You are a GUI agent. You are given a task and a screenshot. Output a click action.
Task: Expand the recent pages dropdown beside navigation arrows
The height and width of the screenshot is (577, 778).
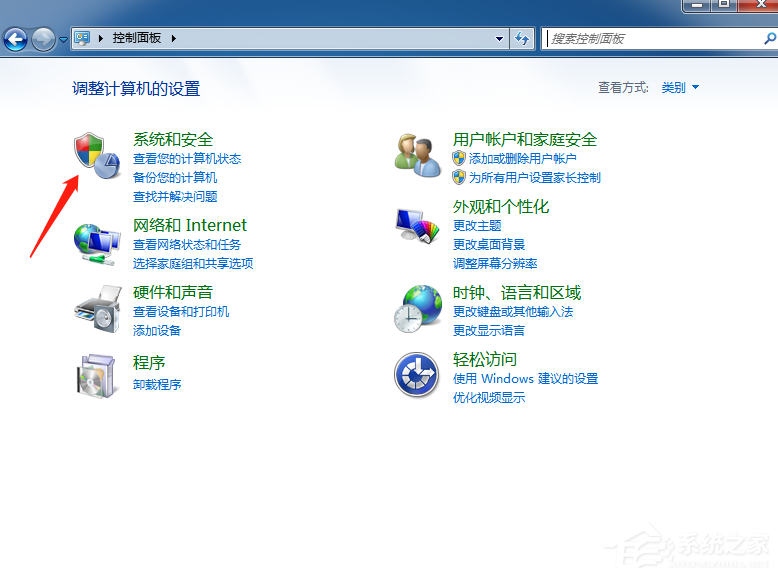point(64,39)
